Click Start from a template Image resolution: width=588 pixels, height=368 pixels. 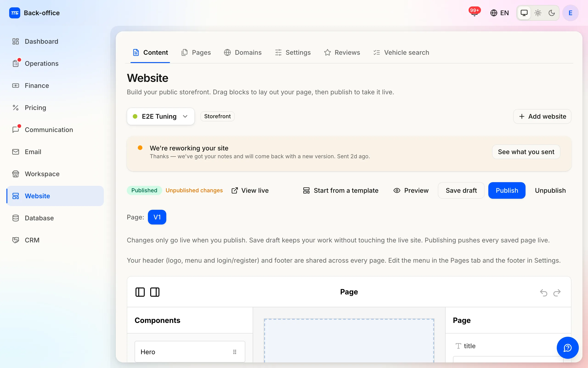(340, 190)
